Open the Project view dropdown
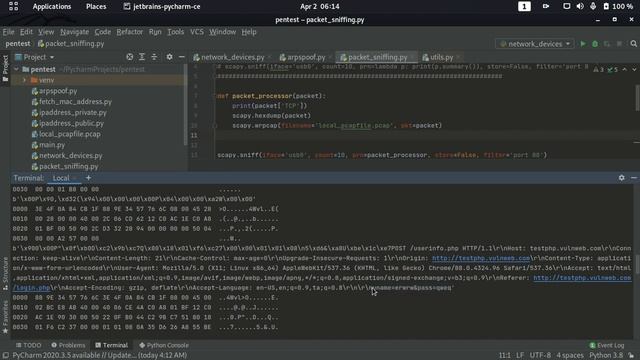 [x=35, y=57]
